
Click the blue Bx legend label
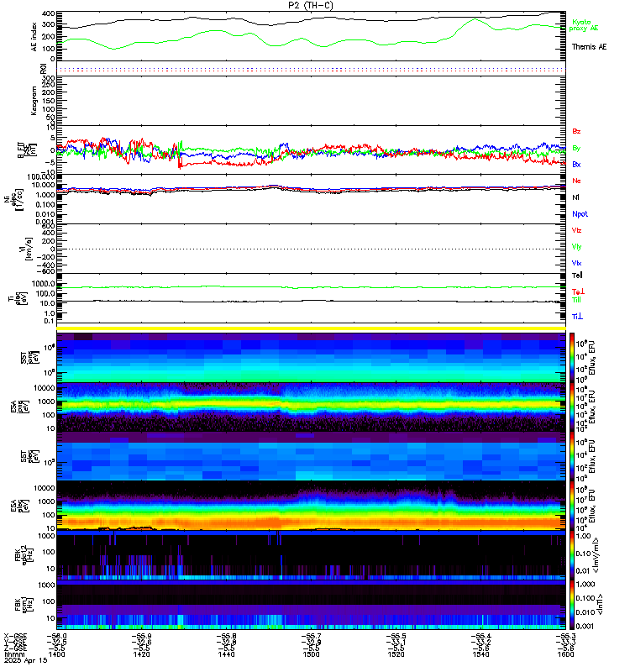pyautogui.click(x=576, y=165)
